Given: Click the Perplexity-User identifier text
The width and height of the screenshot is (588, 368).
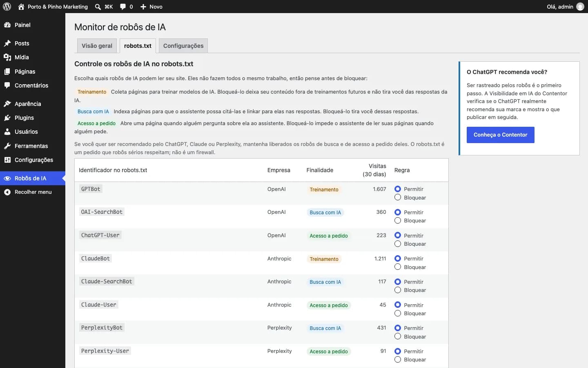Looking at the screenshot, I should click(105, 351).
